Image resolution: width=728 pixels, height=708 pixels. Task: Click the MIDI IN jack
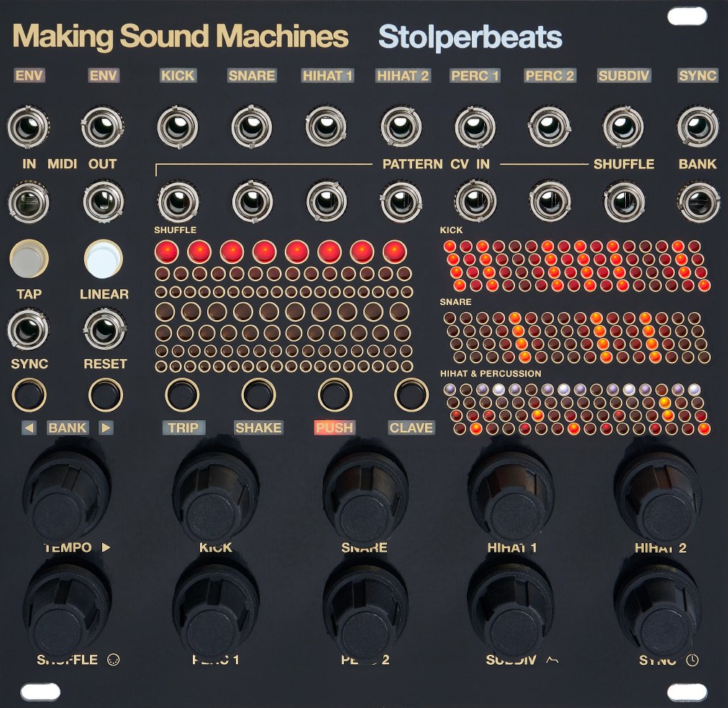coord(29,202)
